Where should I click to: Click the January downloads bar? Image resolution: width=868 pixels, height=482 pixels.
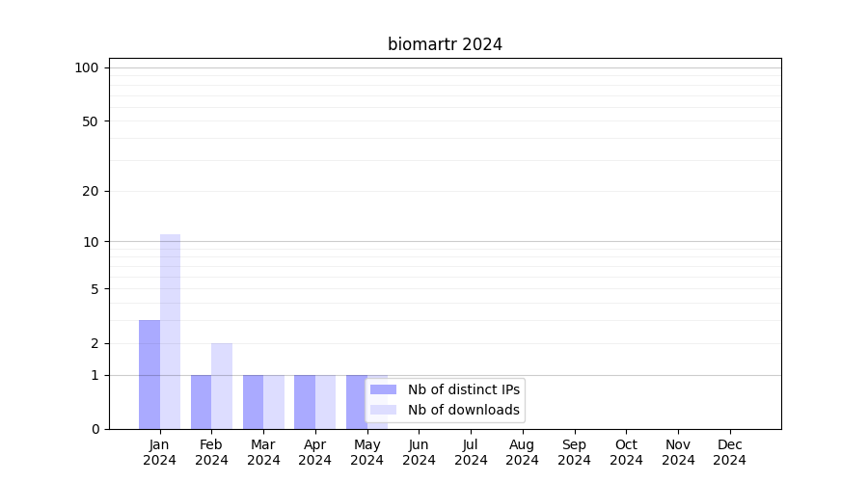coord(170,332)
